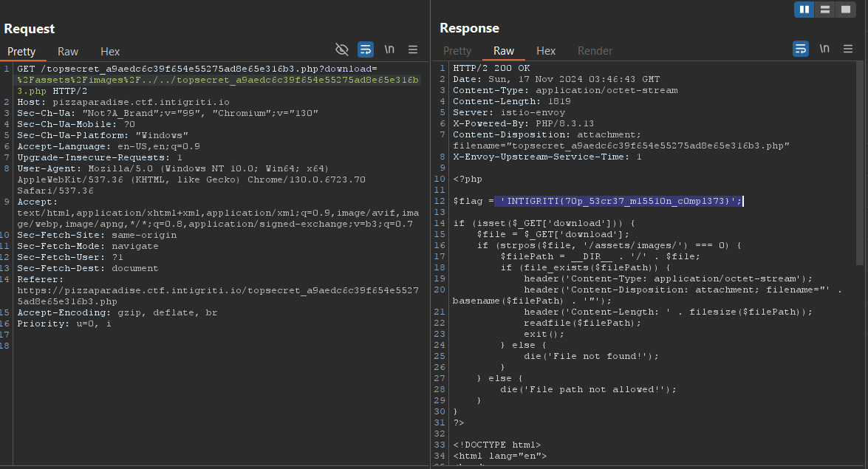The height and width of the screenshot is (469, 868).
Task: Click the Response panel vertical scrollbar
Action: coord(859,162)
